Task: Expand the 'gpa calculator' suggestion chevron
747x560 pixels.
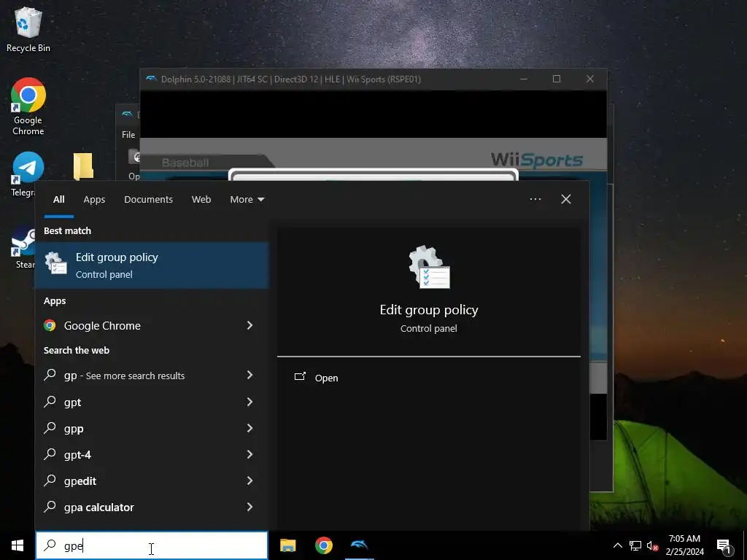Action: coord(249,507)
